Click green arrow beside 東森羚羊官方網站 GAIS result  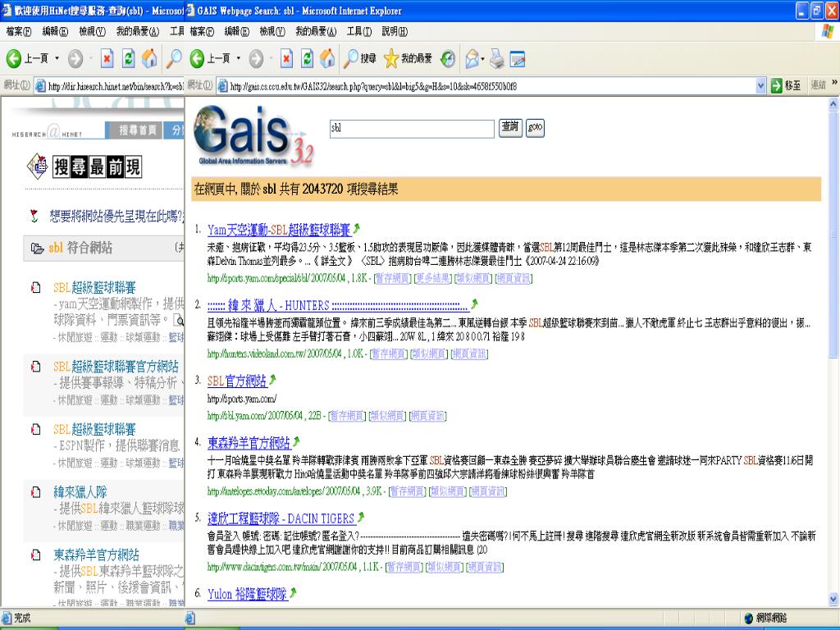(x=295, y=442)
